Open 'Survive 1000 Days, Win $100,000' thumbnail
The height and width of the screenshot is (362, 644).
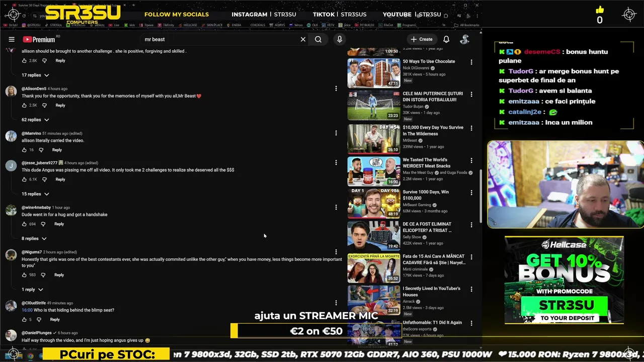tap(374, 203)
